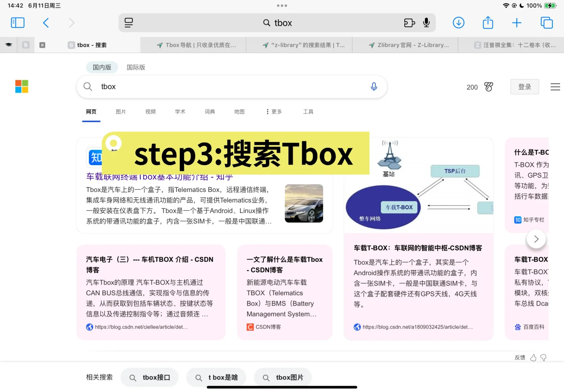
Task: Open the multitasking three-dot menu
Action: 282,6
